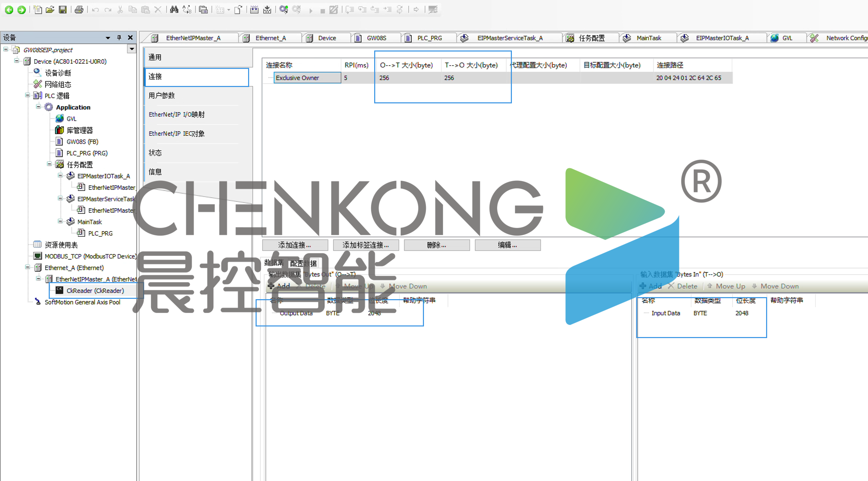This screenshot has height=481, width=868.
Task: Switch to the PLC_PRG tab
Action: [x=429, y=38]
